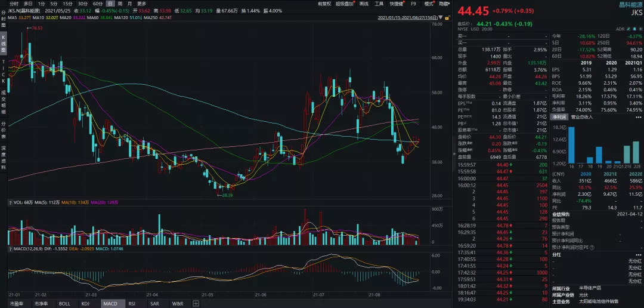Click the plus add-to-watchlist icon near ADR

coord(640,28)
